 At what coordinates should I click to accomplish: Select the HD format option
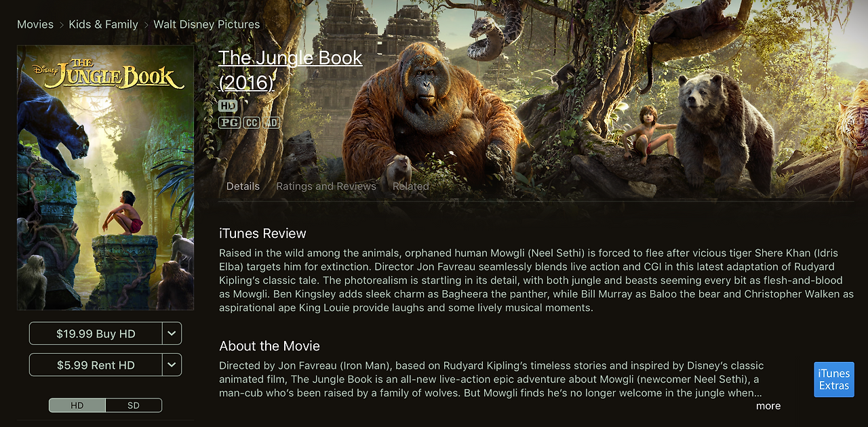[x=77, y=405]
